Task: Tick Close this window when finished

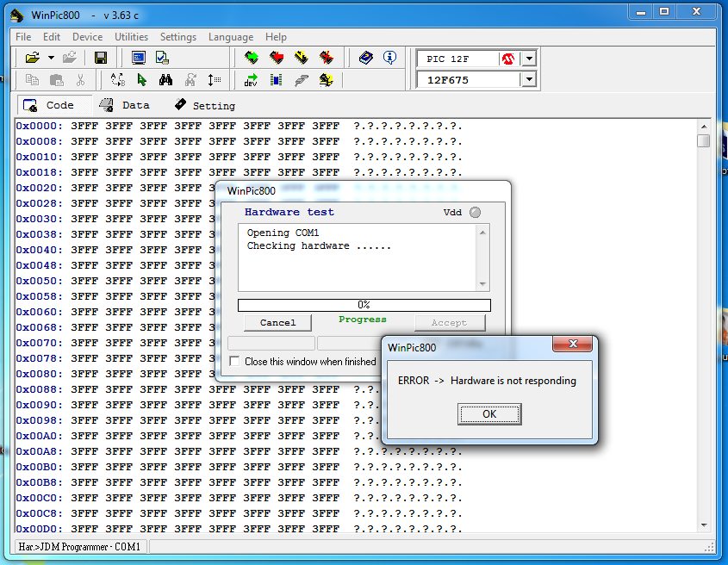Action: tap(235, 361)
